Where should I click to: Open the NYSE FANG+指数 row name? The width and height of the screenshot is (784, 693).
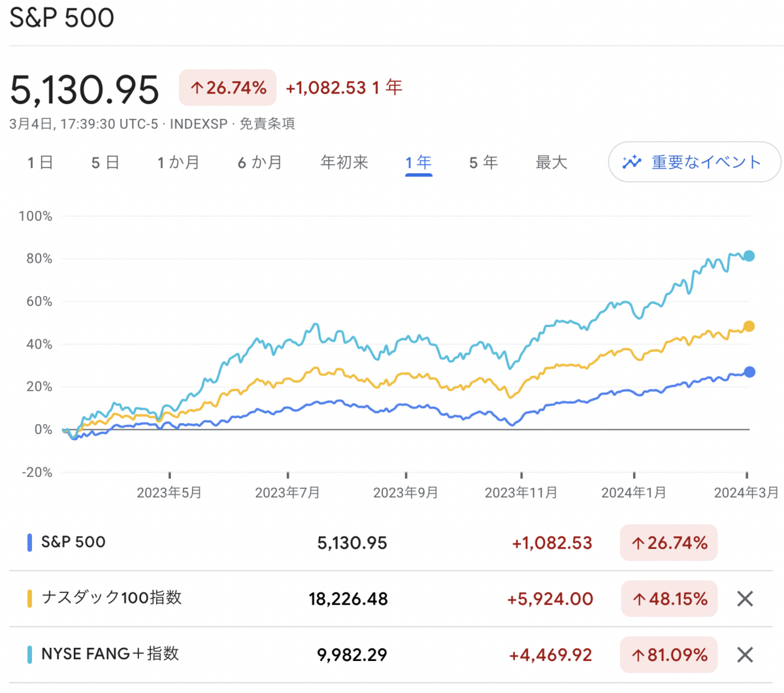(x=110, y=654)
